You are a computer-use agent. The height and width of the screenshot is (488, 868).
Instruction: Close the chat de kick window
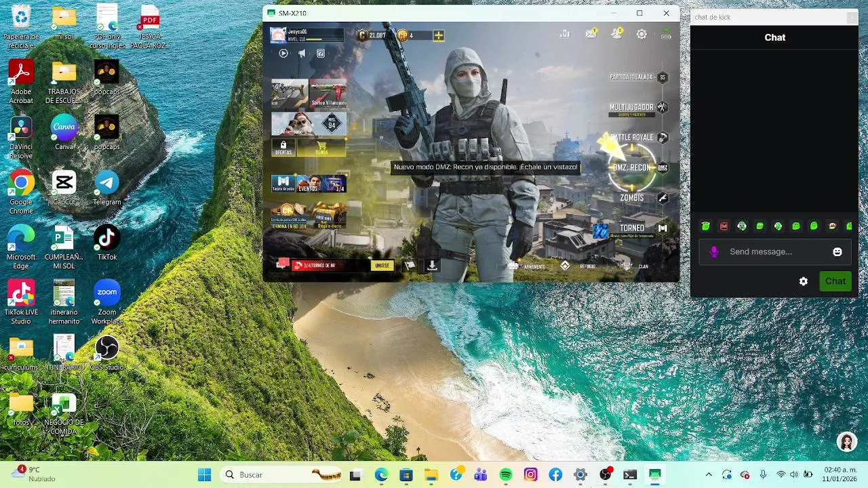(852, 18)
